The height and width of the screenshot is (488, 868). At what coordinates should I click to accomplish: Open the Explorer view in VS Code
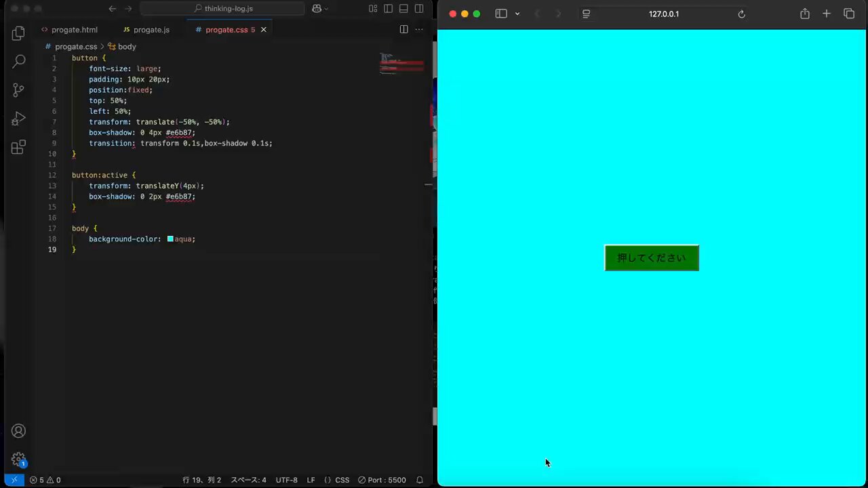(x=18, y=33)
